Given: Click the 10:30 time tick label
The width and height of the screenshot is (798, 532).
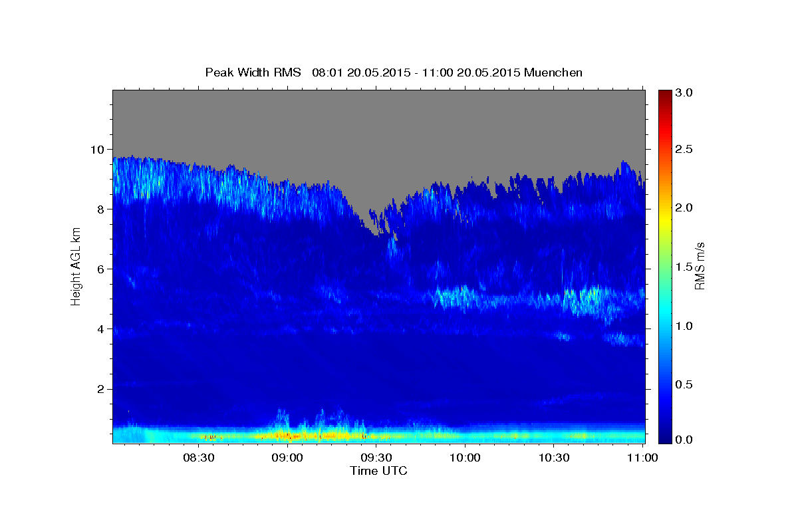Looking at the screenshot, I should point(554,458).
